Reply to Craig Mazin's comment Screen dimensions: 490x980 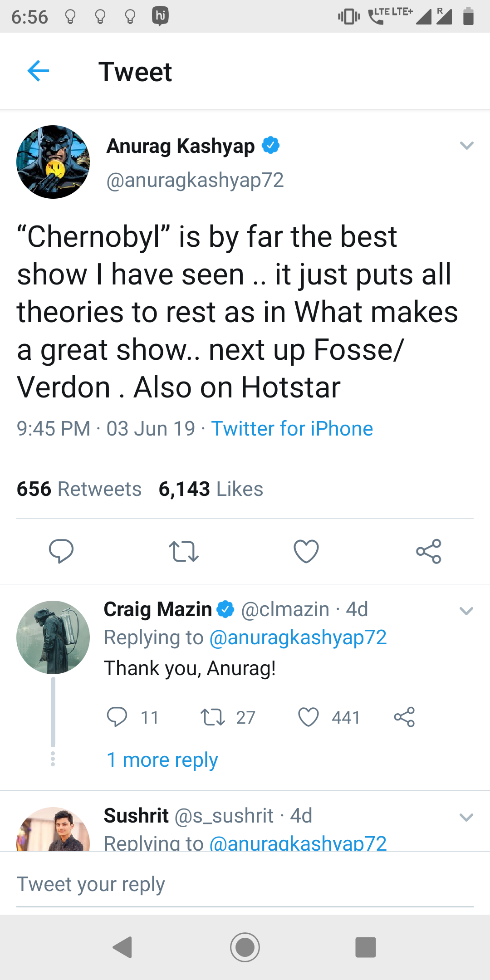coord(117,717)
